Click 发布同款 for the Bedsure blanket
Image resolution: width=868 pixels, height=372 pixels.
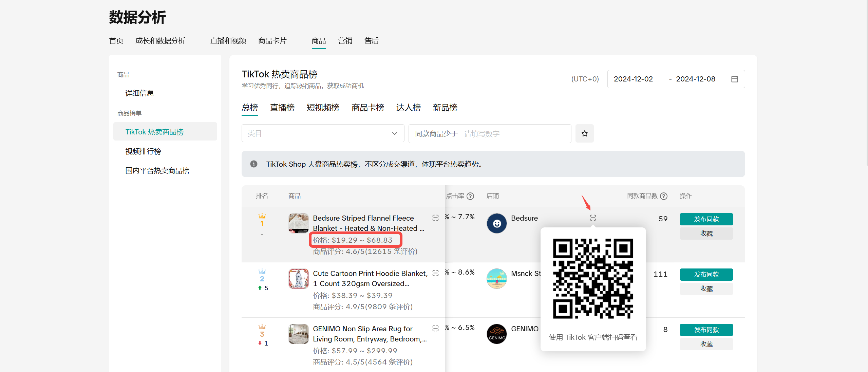706,219
